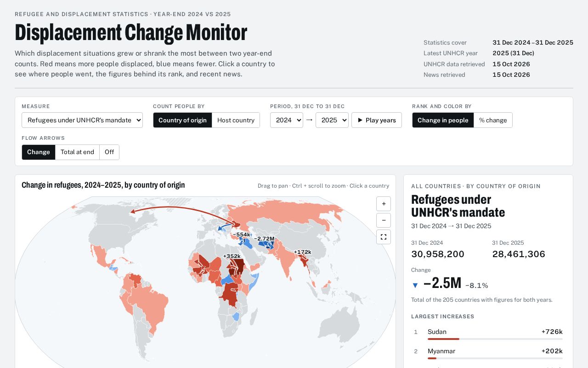Select Country of origin option
Image resolution: width=588 pixels, height=368 pixels.
[182, 120]
